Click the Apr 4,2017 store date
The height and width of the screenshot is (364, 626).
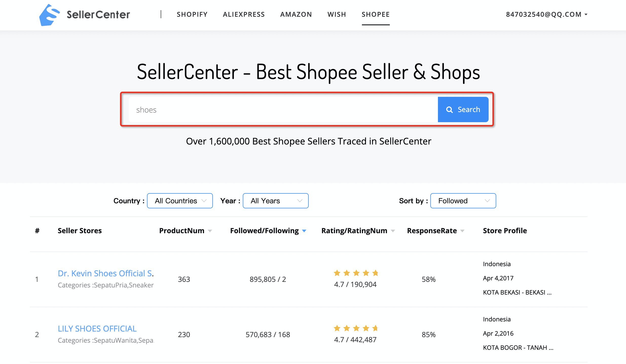[x=498, y=278]
